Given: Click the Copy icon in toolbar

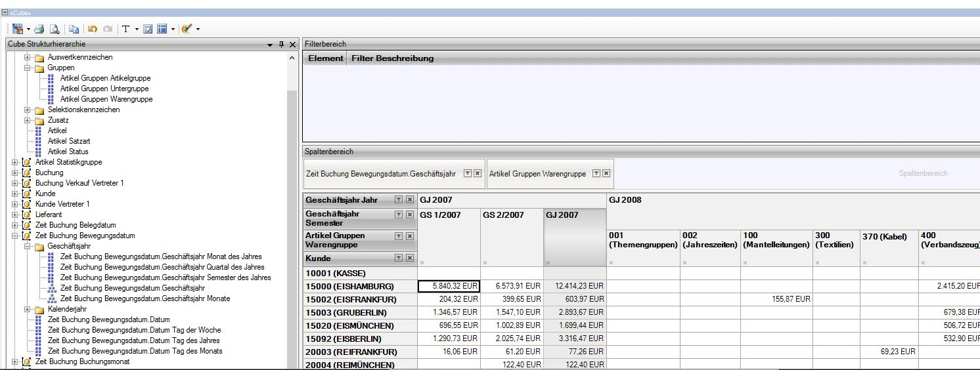Looking at the screenshot, I should click(x=74, y=29).
